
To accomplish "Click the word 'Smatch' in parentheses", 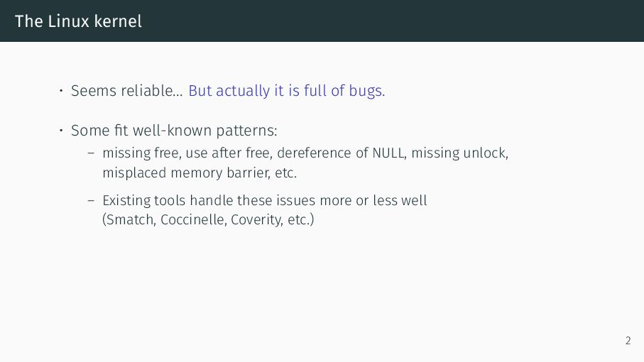I will pos(130,220).
